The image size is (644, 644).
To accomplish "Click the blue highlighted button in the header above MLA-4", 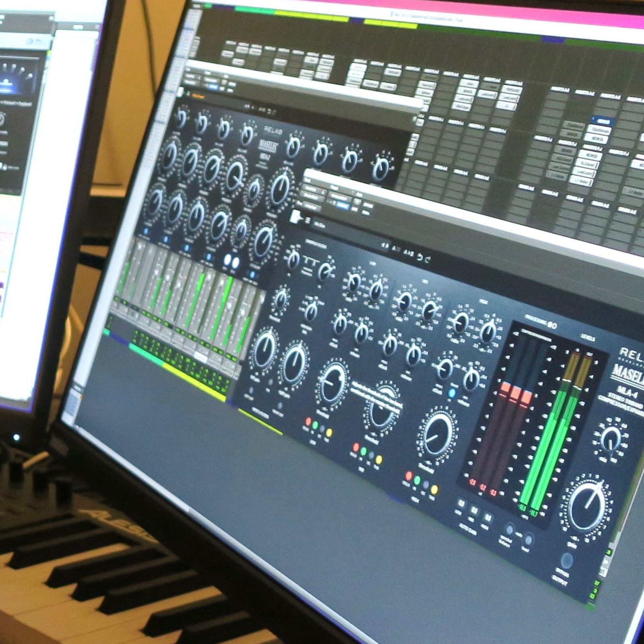I will (x=343, y=205).
